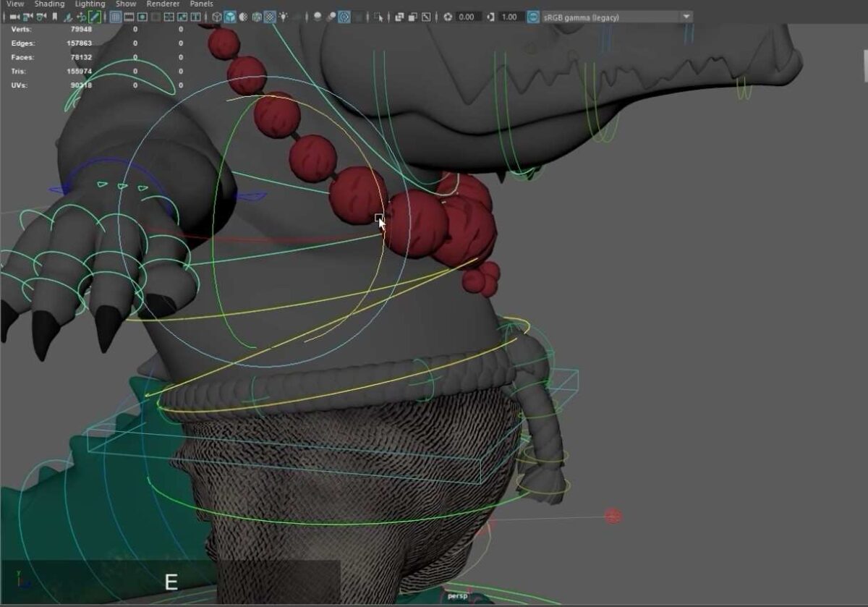The width and height of the screenshot is (868, 607).
Task: Enable wireframe display mode
Action: point(217,17)
